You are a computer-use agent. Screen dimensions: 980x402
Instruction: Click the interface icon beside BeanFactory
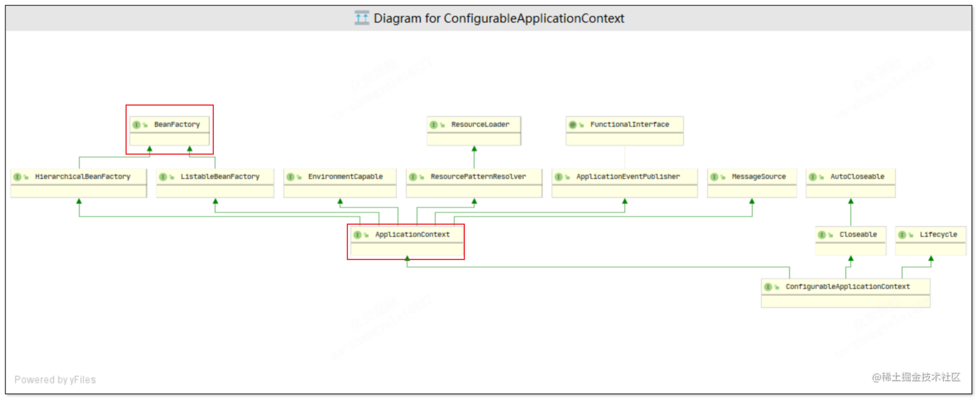click(137, 125)
